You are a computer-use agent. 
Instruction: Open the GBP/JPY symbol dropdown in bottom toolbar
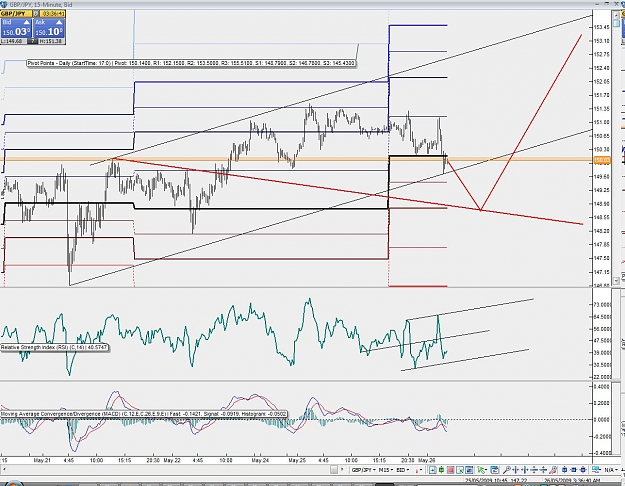coord(364,470)
